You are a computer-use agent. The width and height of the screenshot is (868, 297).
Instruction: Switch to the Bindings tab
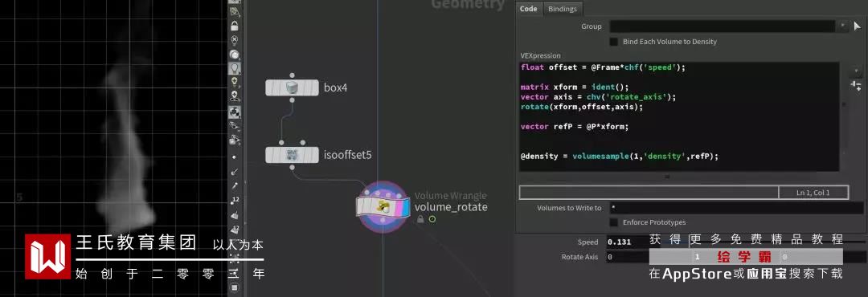coord(563,8)
